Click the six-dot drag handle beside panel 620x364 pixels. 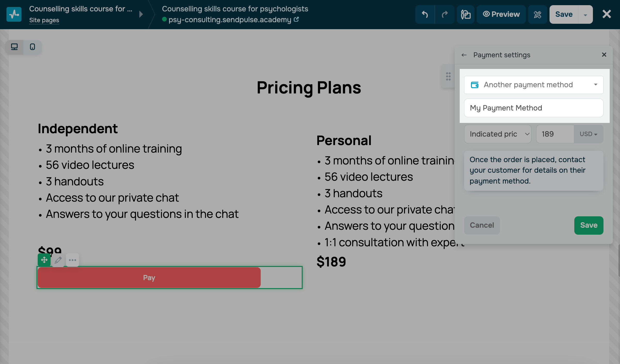coord(448,76)
